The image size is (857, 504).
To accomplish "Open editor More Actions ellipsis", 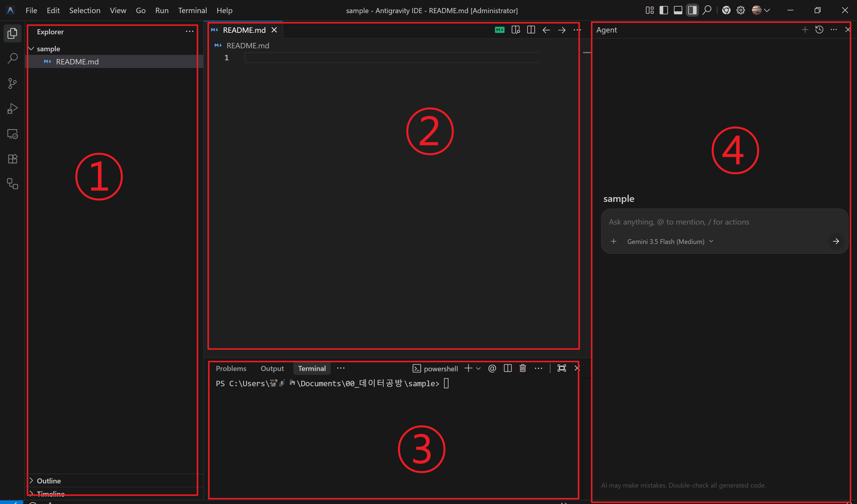I will [577, 30].
